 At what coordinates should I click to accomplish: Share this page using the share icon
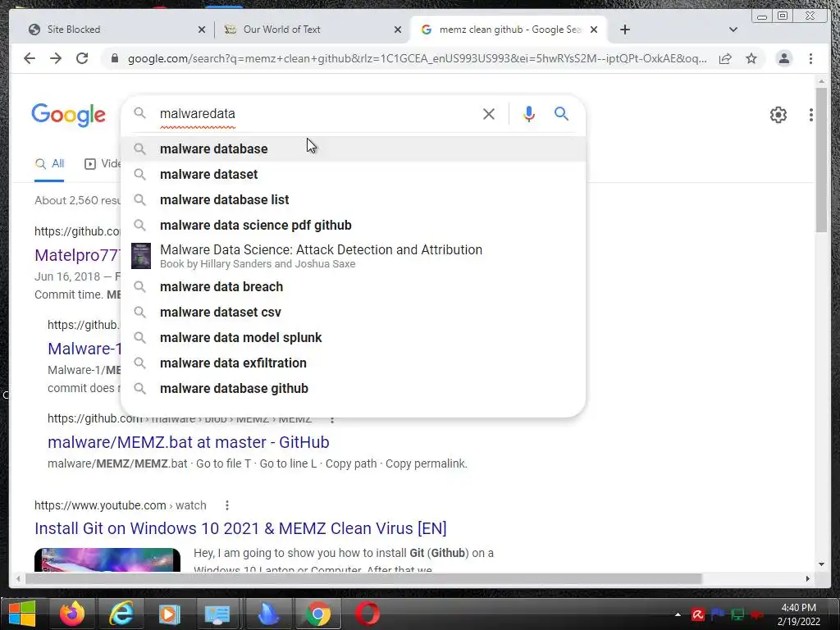725,58
